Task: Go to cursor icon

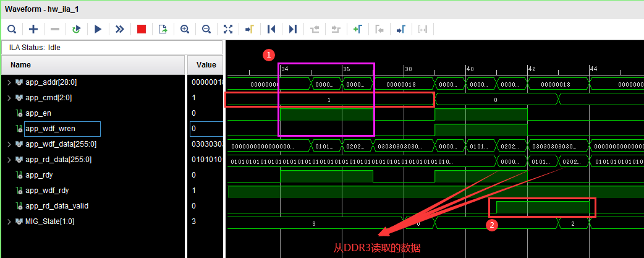Action: point(249,29)
